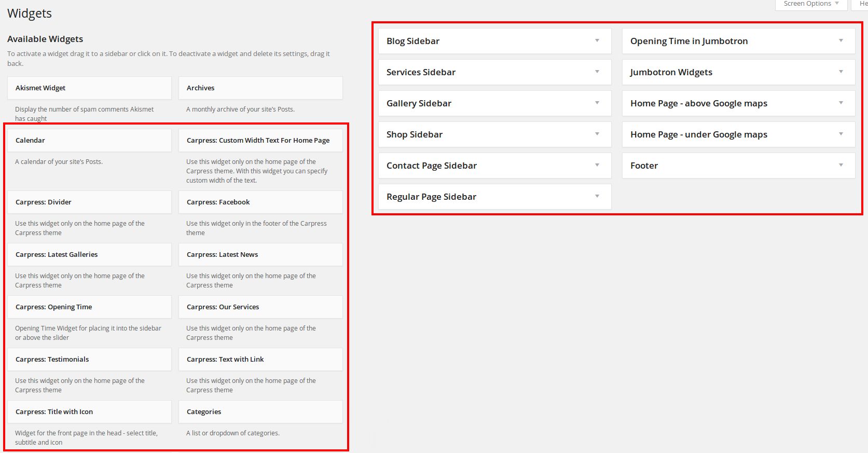Pick the Categories widget
This screenshot has height=453, width=868.
(260, 412)
